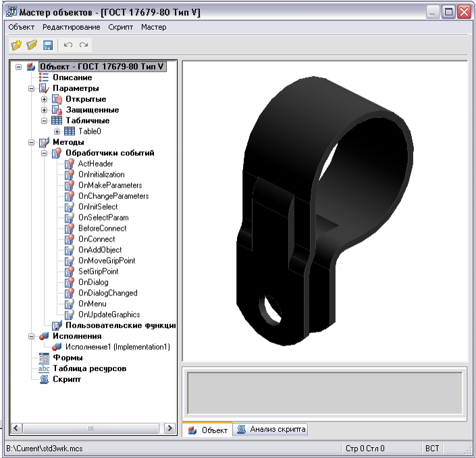Collapse the Обработчики событий node
This screenshot has width=476, height=458.
pyautogui.click(x=44, y=153)
